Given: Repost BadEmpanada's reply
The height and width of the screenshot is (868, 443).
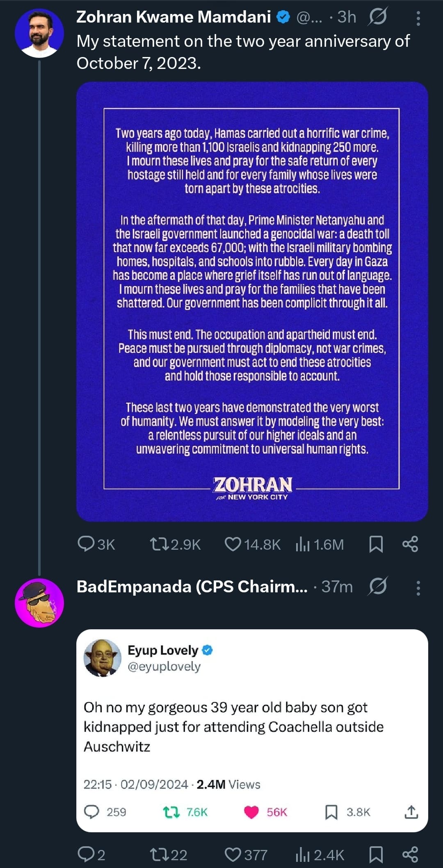Looking at the screenshot, I should pyautogui.click(x=158, y=854).
